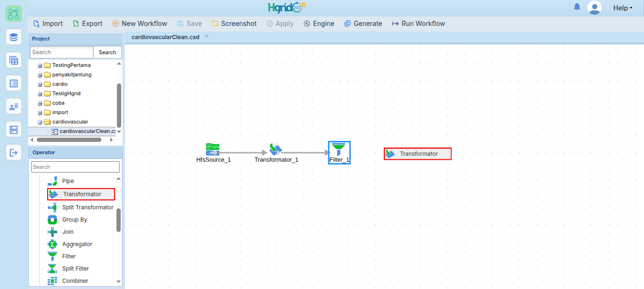Expand the penyakitjantung folder

40,75
